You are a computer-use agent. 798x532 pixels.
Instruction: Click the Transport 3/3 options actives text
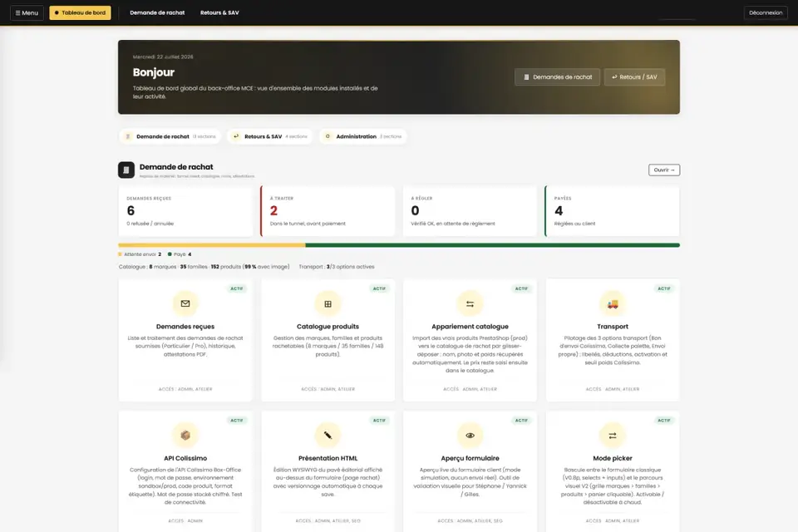tap(337, 267)
